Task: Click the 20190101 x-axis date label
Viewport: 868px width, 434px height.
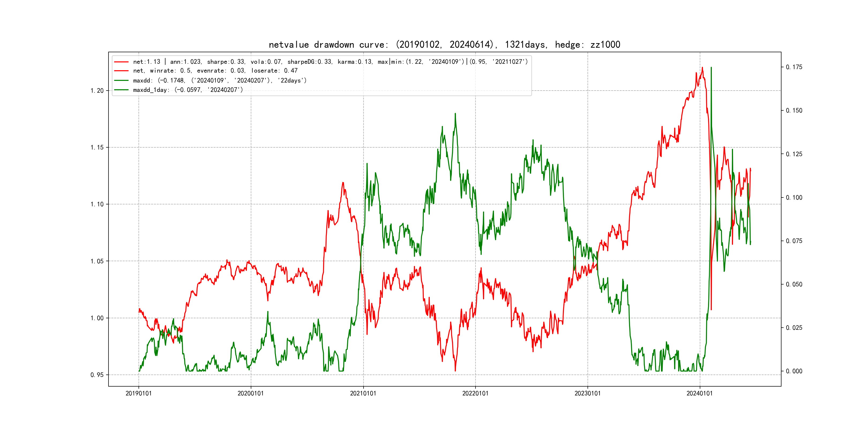Action: tap(139, 393)
